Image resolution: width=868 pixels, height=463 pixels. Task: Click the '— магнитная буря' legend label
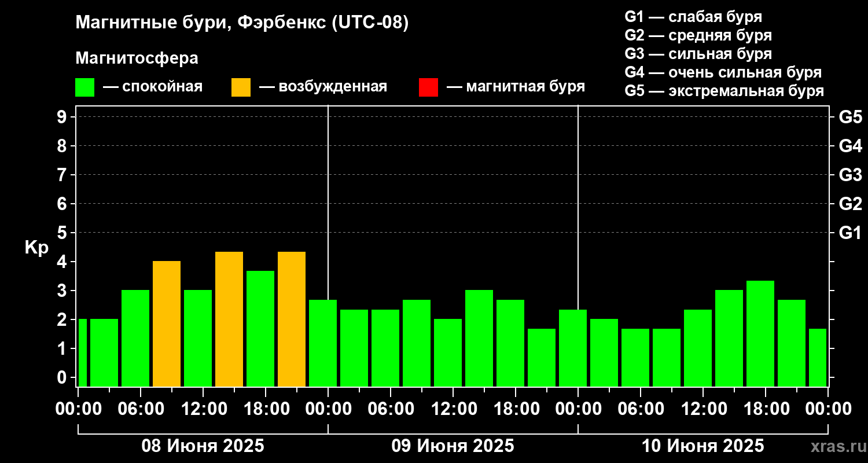click(x=516, y=87)
